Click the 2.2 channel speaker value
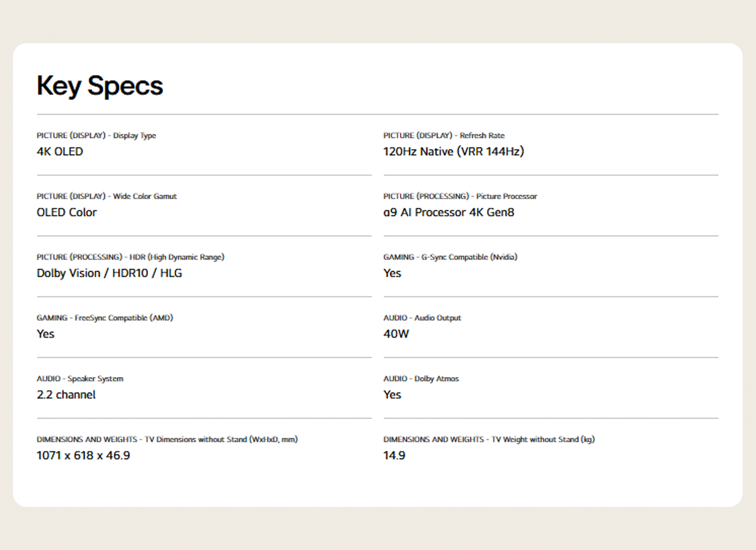This screenshot has height=550, width=756. 66,395
